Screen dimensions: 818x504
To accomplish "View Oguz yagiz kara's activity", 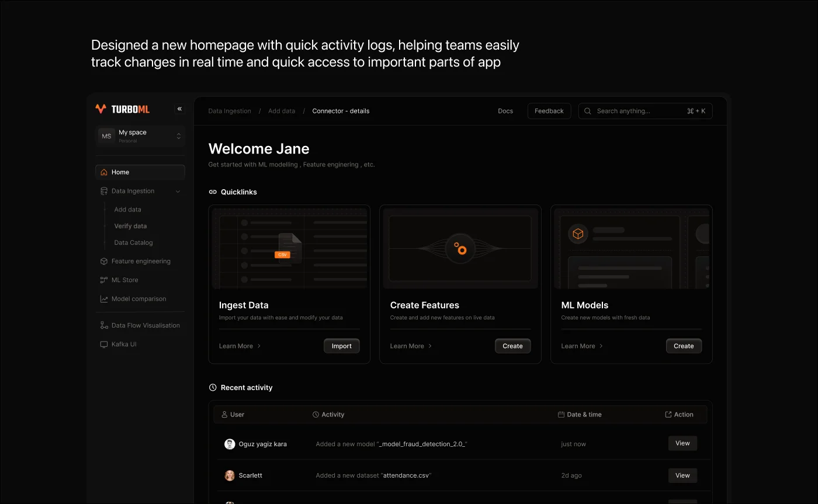I will click(x=682, y=443).
